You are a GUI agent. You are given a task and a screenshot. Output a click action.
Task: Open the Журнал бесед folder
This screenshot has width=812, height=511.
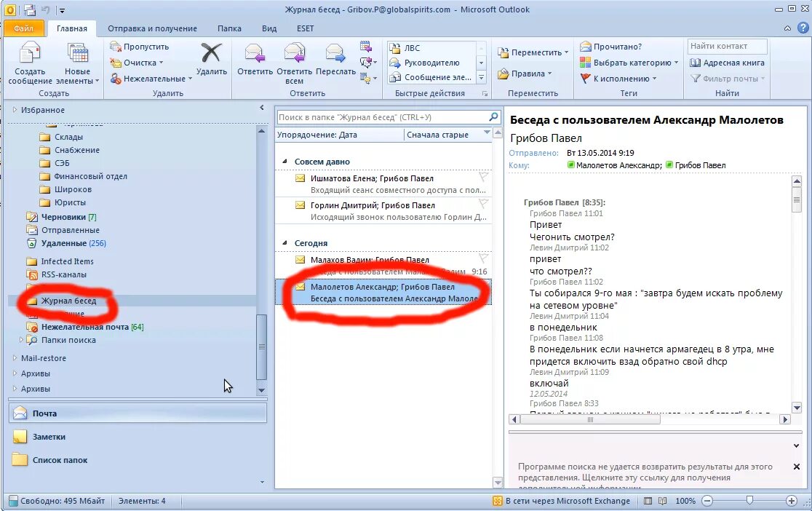[69, 301]
